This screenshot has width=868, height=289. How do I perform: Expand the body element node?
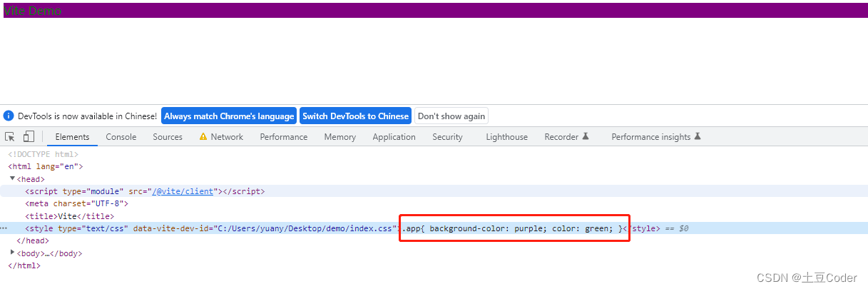[13, 253]
